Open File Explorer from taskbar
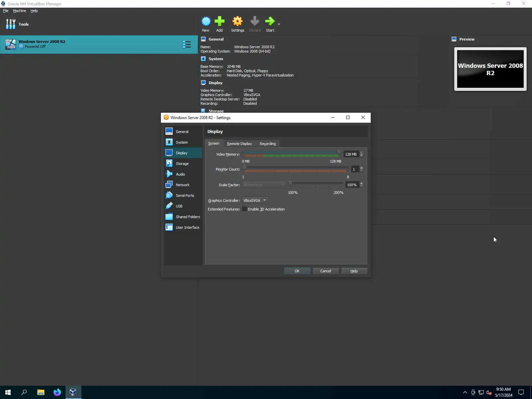 (41, 392)
